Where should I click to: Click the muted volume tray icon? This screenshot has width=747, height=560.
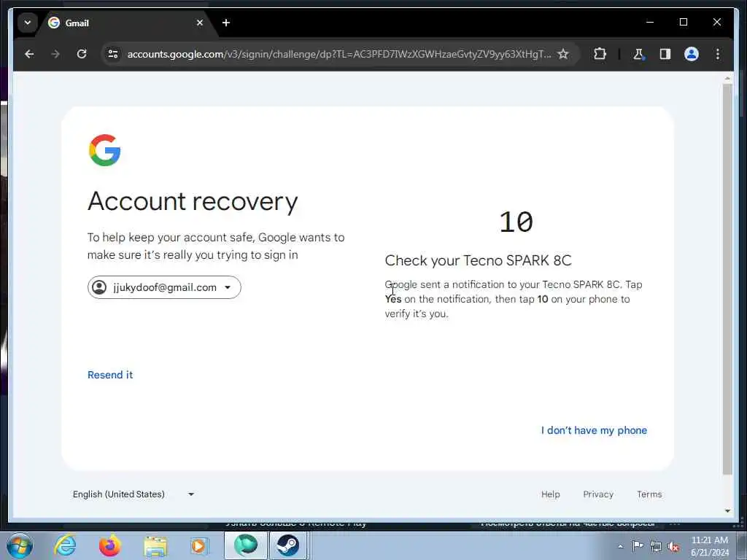click(x=673, y=547)
